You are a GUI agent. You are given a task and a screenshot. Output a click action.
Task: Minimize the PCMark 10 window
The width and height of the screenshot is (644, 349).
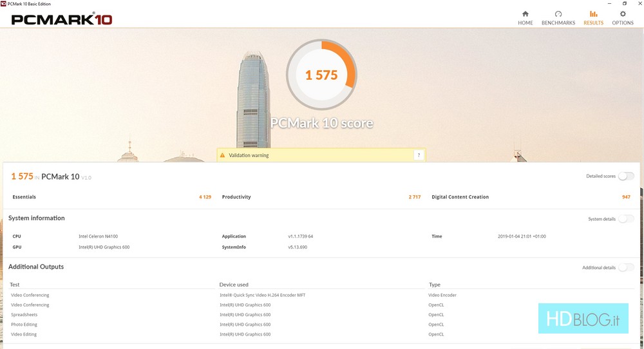click(608, 4)
